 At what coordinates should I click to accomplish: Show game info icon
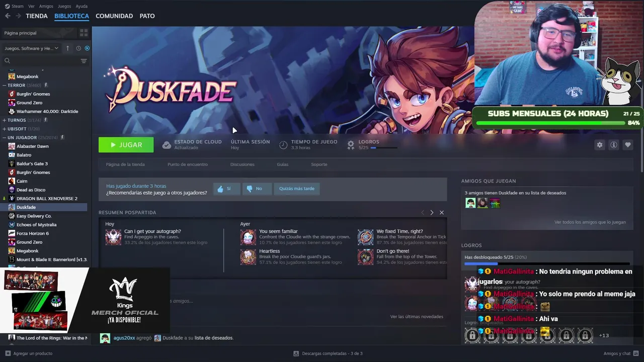coord(613,145)
